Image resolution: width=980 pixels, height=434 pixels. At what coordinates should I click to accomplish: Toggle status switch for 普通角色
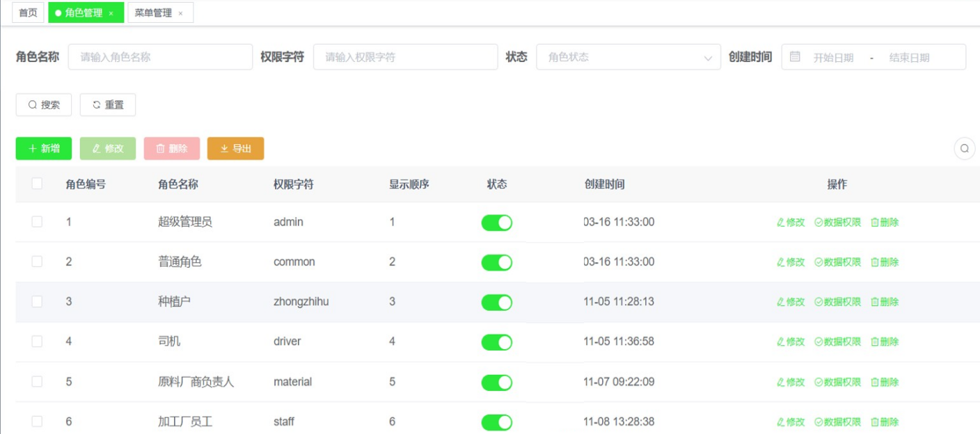click(497, 262)
